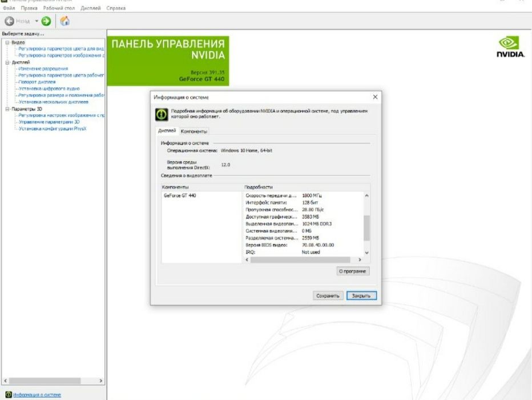This screenshot has height=400, width=532.
Task: Open Управление параметрами 3D
Action: coord(49,122)
